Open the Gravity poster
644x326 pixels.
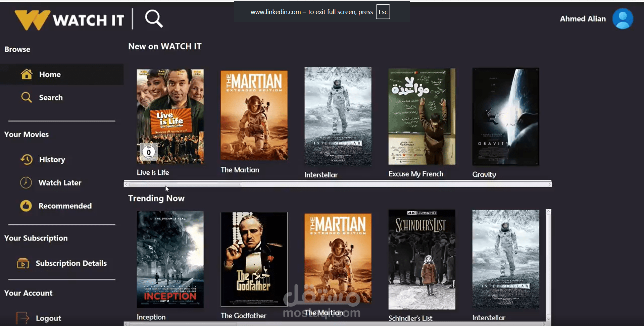click(506, 116)
